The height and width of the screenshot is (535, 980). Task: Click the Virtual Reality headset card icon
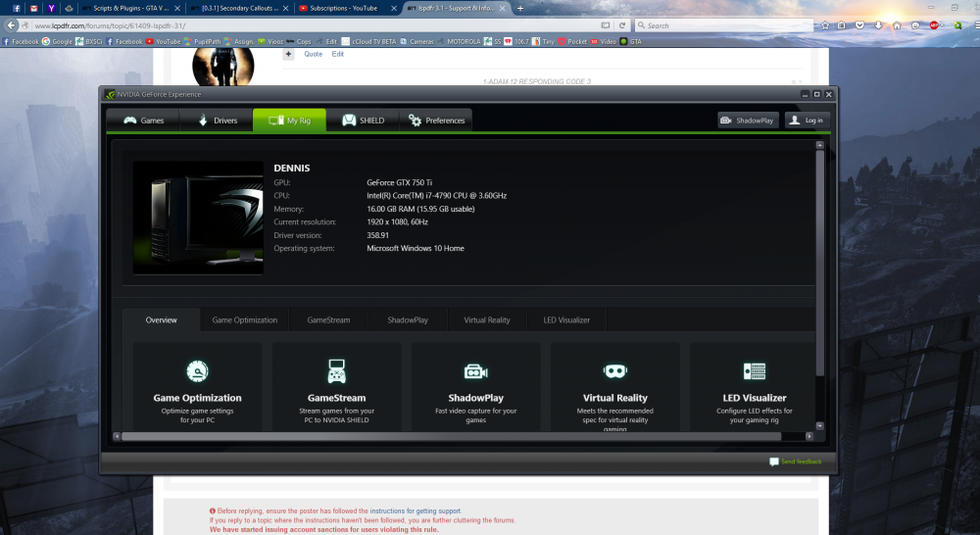tap(615, 371)
